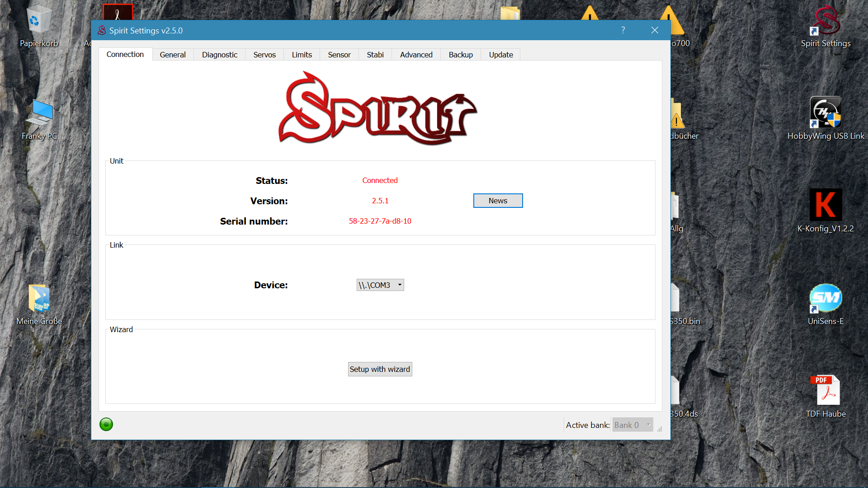Go to the Backup tab
Viewport: 868px width, 488px height.
[x=460, y=55]
